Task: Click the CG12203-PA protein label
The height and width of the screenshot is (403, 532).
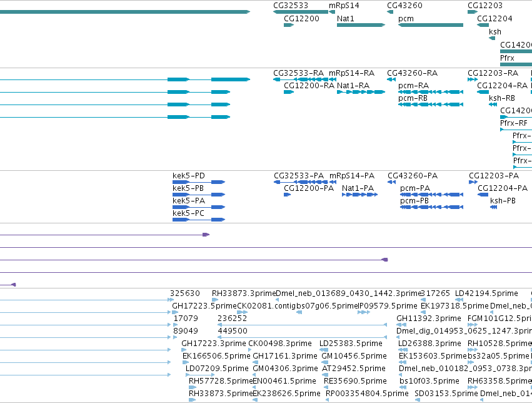Action: [x=494, y=176]
